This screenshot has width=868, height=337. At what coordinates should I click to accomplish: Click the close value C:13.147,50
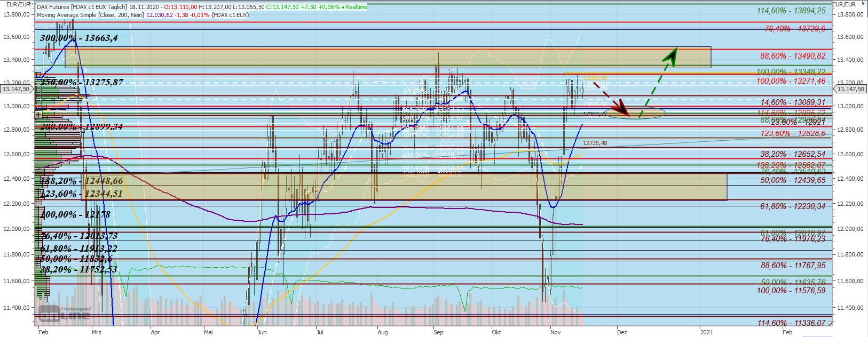282,7
